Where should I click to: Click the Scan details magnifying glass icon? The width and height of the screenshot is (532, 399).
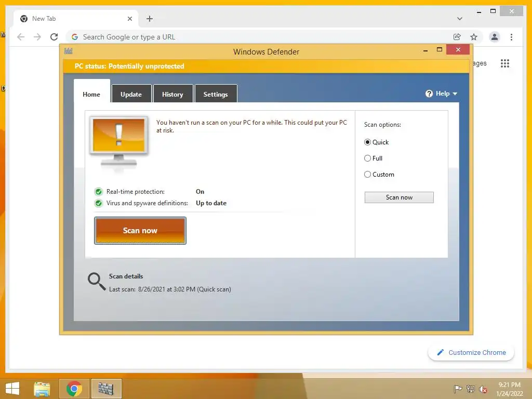(x=97, y=282)
